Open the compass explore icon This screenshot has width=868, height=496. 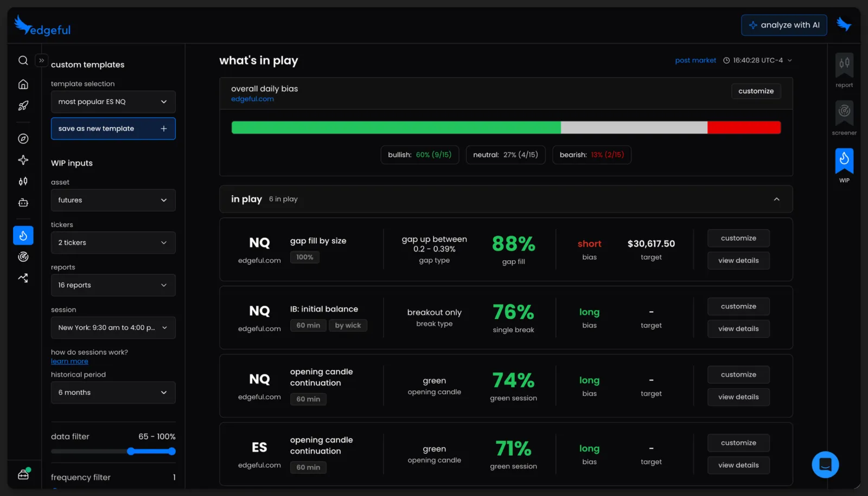coord(23,139)
